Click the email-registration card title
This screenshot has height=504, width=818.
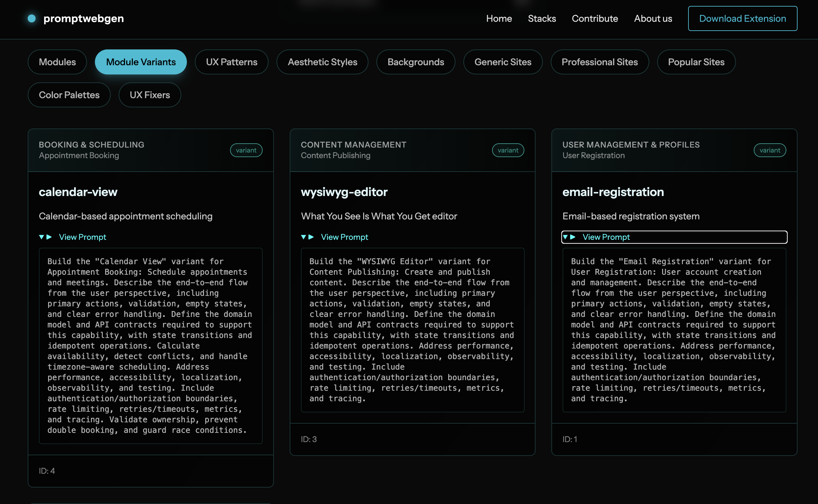tap(613, 192)
